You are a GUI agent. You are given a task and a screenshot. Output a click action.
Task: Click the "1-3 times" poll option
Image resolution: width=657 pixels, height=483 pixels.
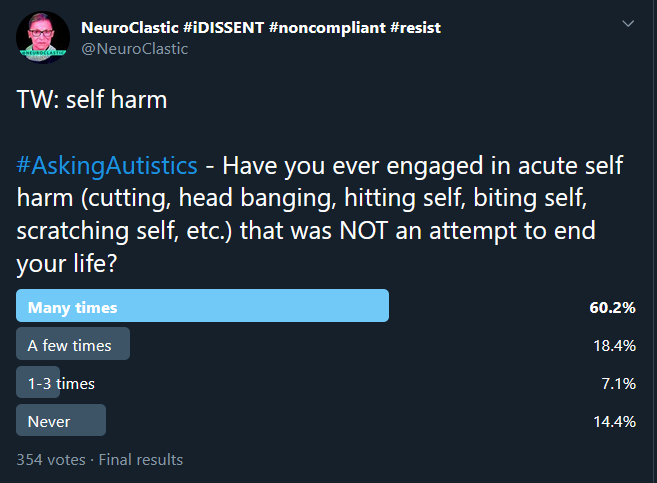62,383
